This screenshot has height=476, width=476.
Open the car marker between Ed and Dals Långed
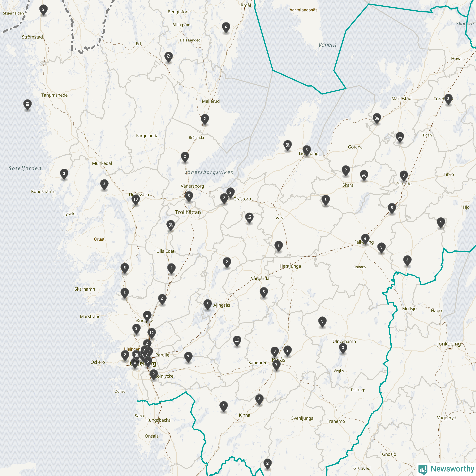coord(168,57)
